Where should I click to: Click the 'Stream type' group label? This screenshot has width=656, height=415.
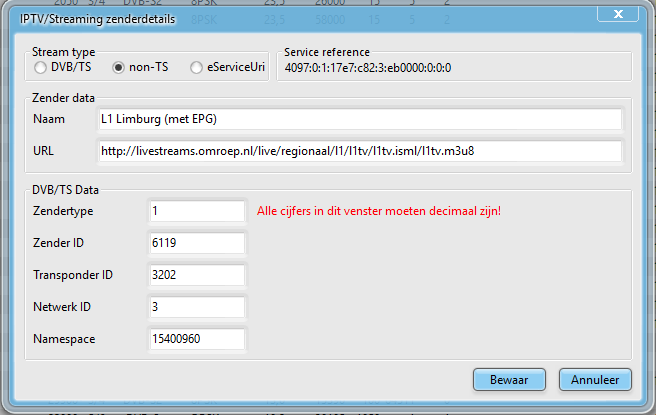64,52
